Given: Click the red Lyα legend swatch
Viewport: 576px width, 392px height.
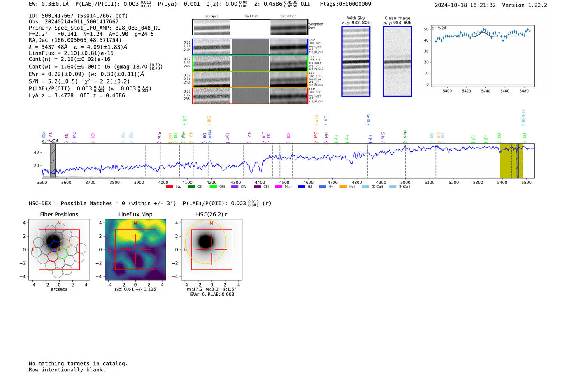Looking at the screenshot, I should [169, 187].
